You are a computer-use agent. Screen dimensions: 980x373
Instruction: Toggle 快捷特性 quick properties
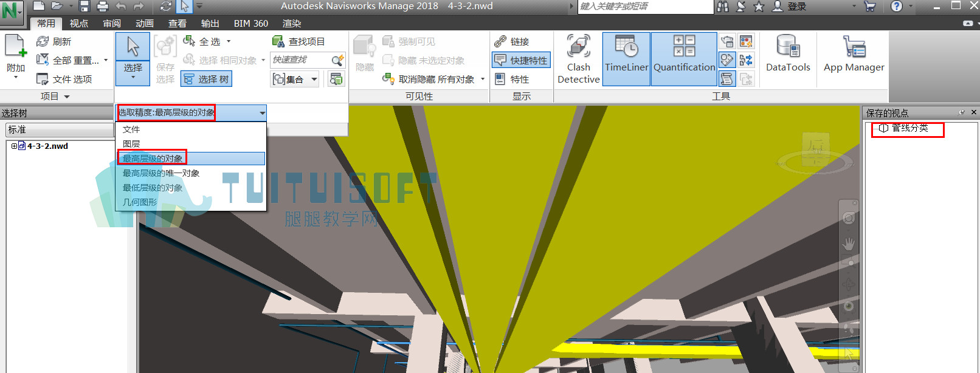tap(521, 60)
